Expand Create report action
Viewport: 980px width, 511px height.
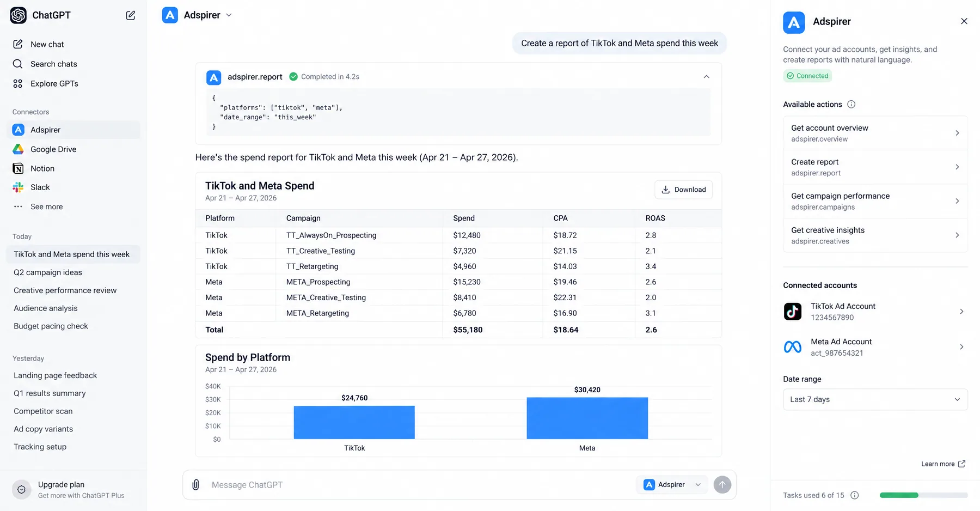875,167
